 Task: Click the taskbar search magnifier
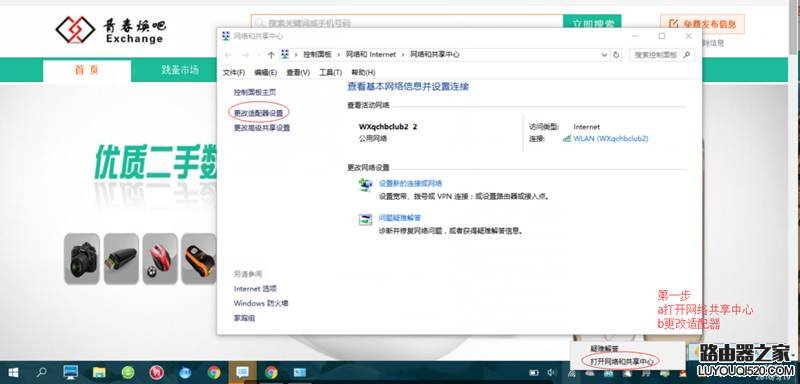point(42,373)
